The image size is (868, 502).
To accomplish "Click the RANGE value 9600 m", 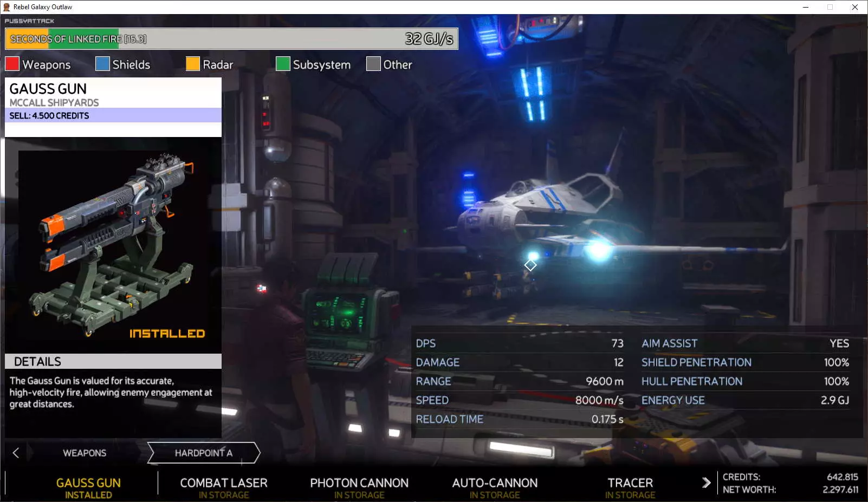I will pos(605,381).
